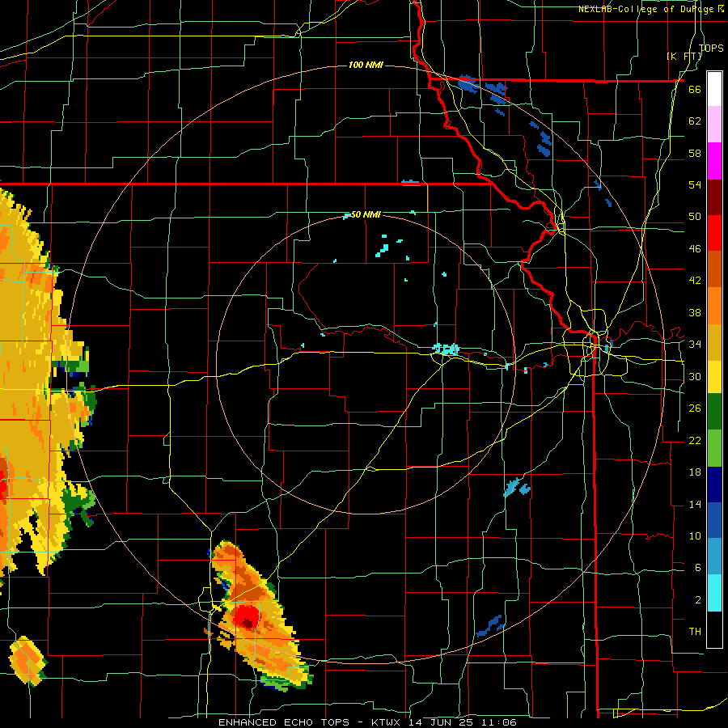This screenshot has height=728, width=728.
Task: Click the '6' legend value
Action: (x=697, y=567)
